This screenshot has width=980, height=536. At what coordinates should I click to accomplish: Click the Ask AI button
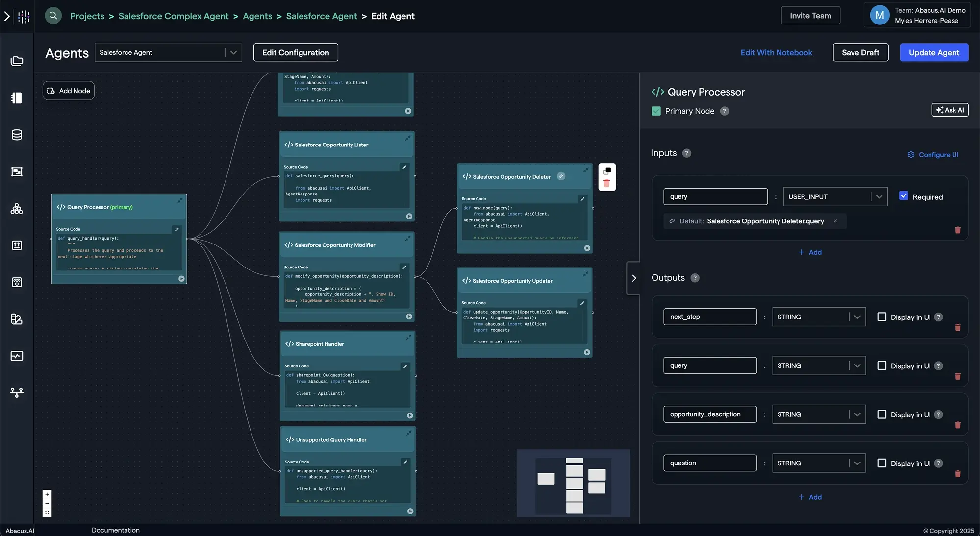coord(950,110)
